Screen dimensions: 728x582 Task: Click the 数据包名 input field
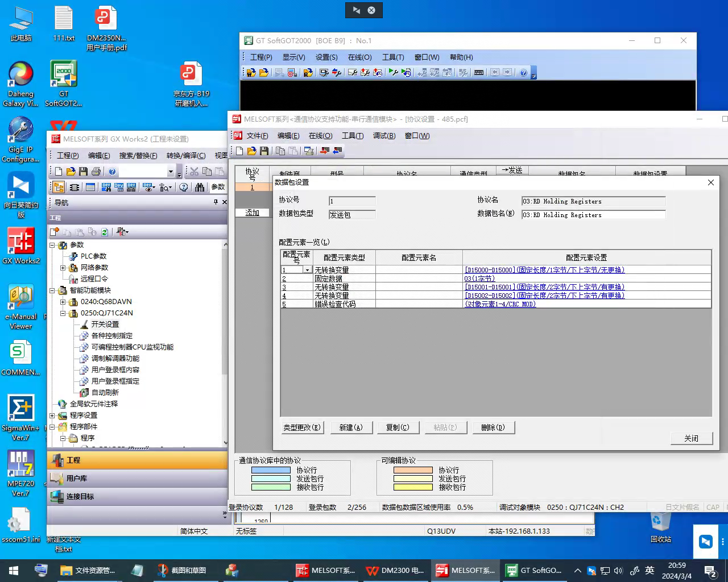pyautogui.click(x=593, y=215)
